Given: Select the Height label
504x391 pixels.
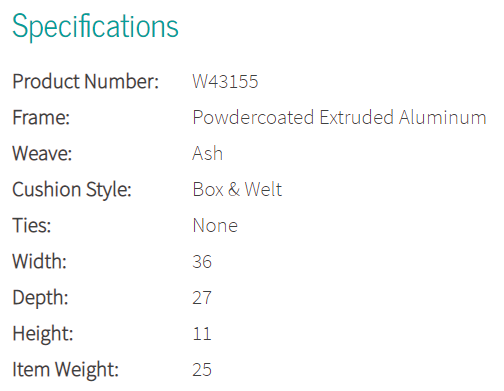Looking at the screenshot, I should 43,334.
